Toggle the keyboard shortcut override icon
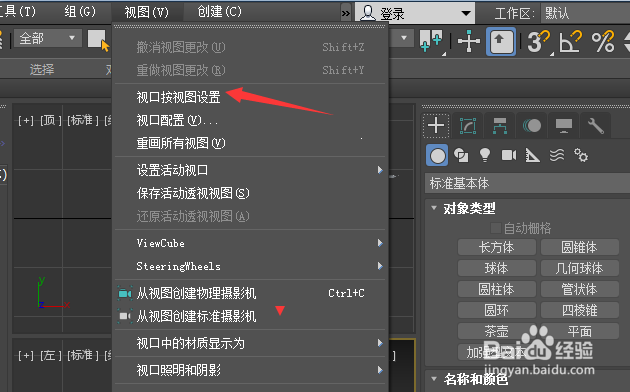Image resolution: width=630 pixels, height=392 pixels. 501,41
